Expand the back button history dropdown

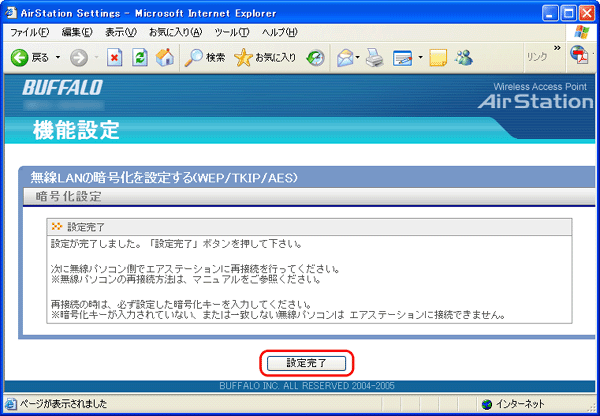[x=57, y=58]
